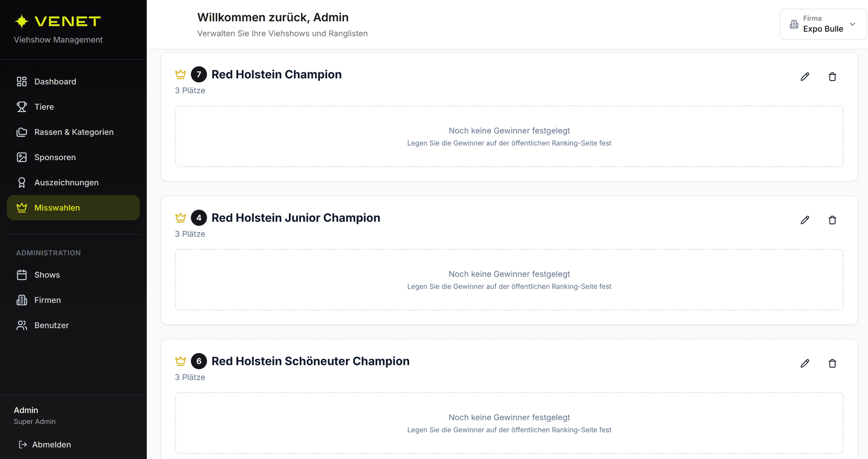This screenshot has width=868, height=459.
Task: Click the crown icon beside Red Holstein Champion
Action: 180,74
